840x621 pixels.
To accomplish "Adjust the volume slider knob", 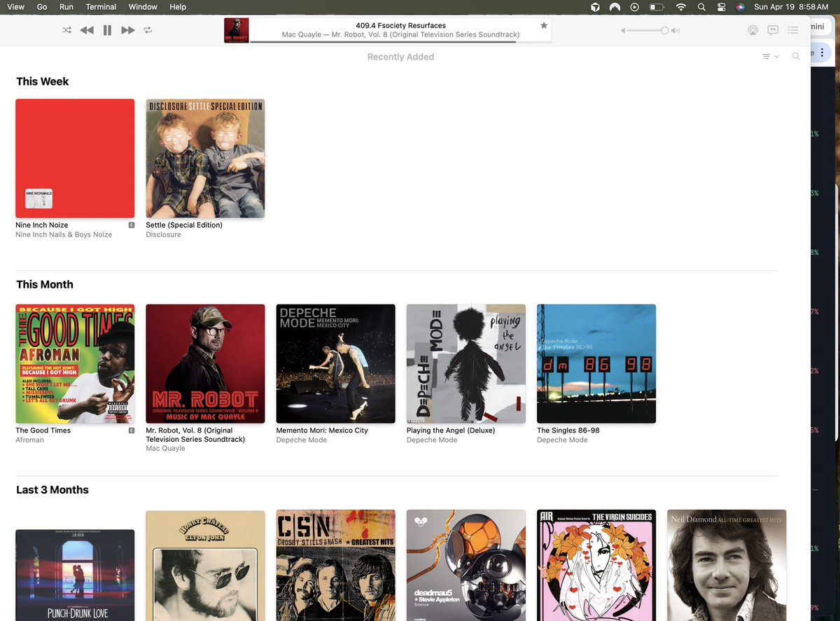I will tap(664, 30).
